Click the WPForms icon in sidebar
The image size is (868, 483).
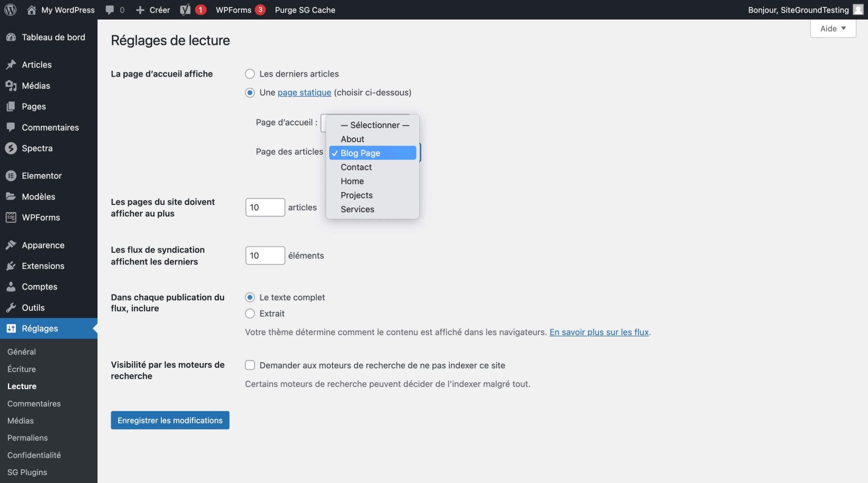coord(11,217)
